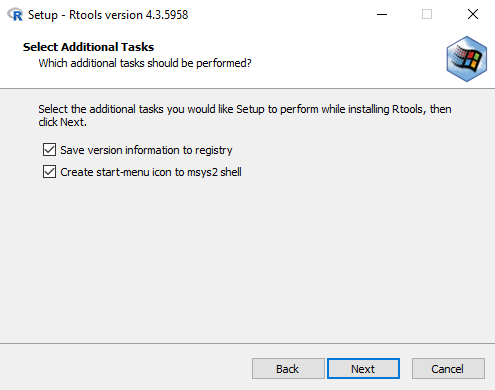495x390 pixels.
Task: Toggle via the 'Save version information to registry' label
Action: pyautogui.click(x=146, y=150)
